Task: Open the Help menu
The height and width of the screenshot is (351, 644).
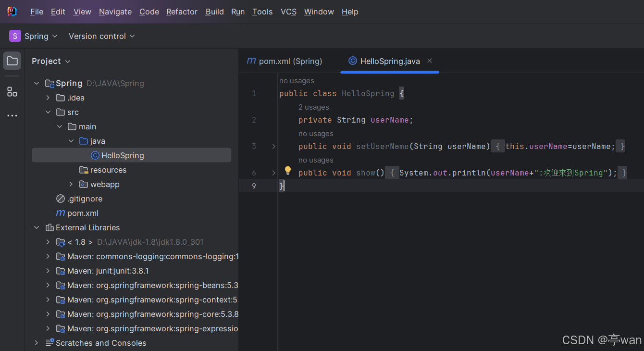Action: [x=350, y=12]
